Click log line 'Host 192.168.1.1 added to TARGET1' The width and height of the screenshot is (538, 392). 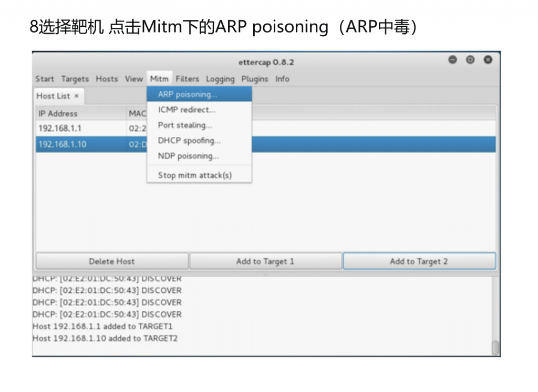[102, 326]
